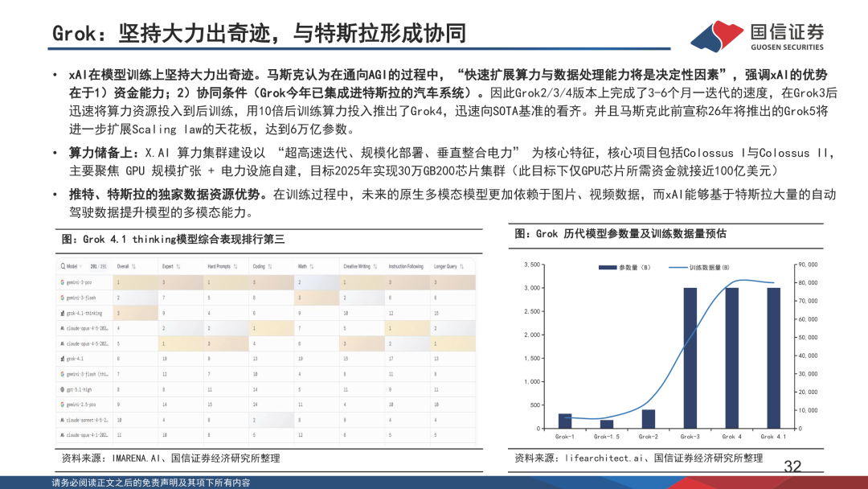Click the Grok-2 bar in the chart
Image resolution: width=868 pixels, height=489 pixels.
[649, 419]
